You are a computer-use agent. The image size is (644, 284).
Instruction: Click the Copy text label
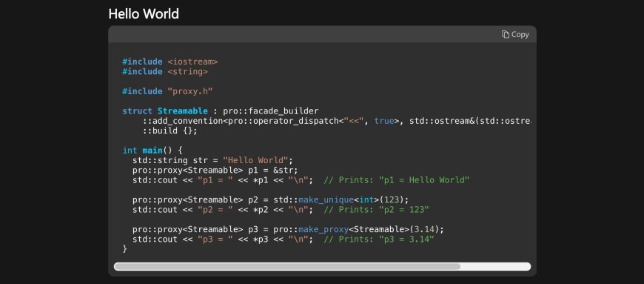pyautogui.click(x=520, y=35)
